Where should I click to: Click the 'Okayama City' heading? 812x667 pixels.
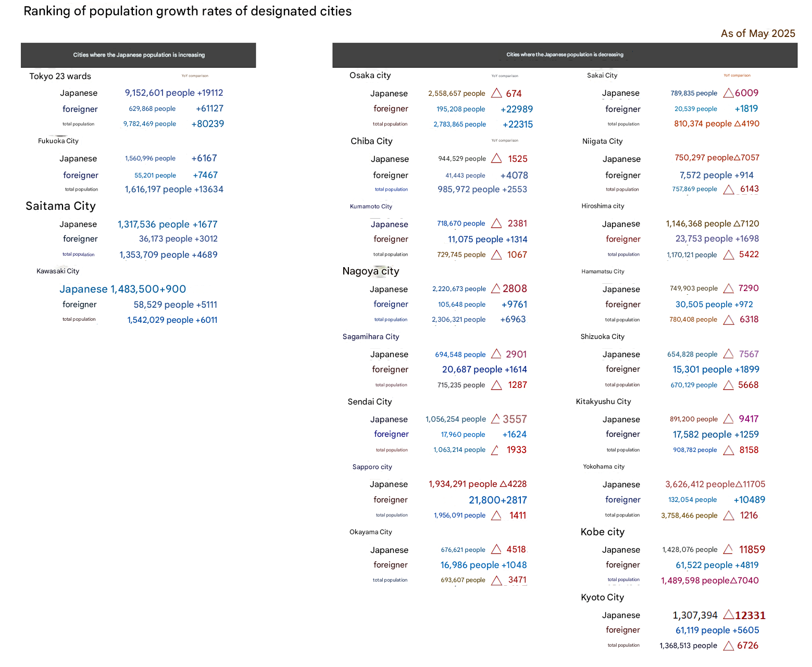[x=371, y=532]
